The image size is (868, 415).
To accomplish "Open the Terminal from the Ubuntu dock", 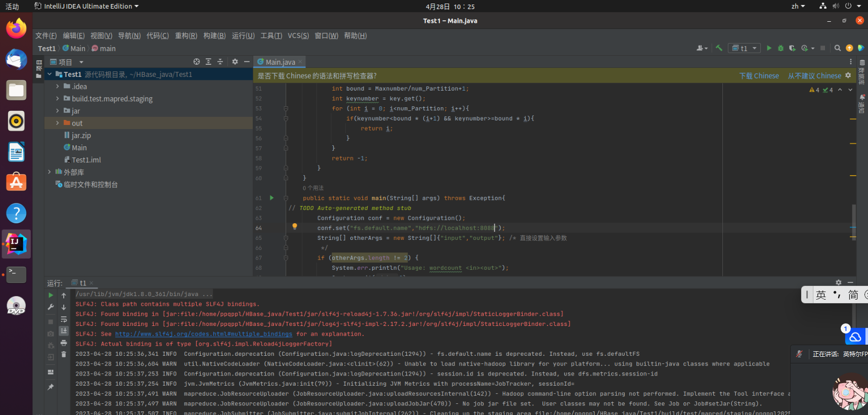I will tap(16, 275).
